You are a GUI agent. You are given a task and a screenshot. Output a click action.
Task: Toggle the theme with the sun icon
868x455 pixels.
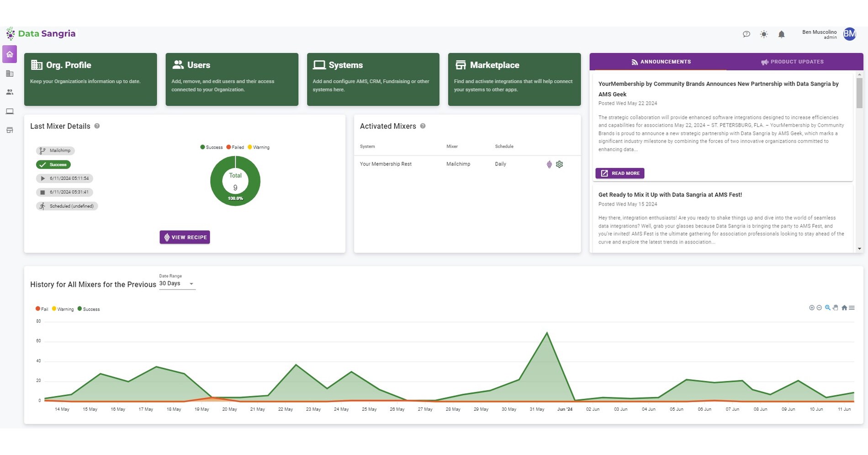(763, 34)
